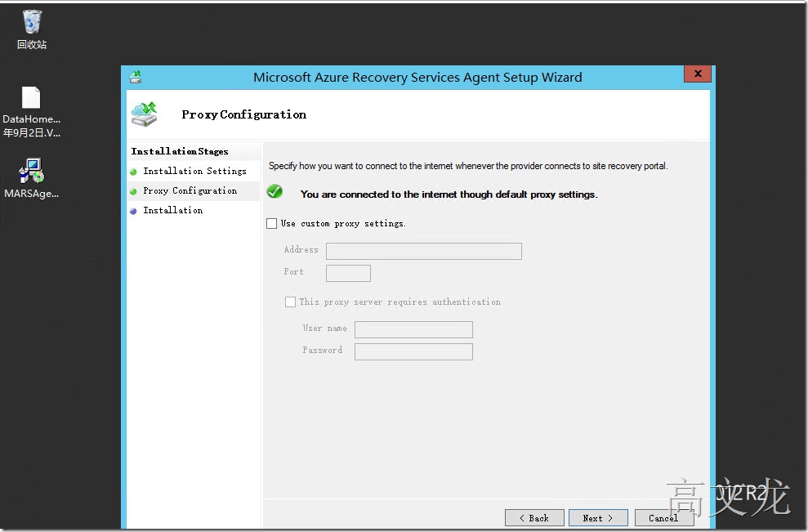
Task: Click the green connected checkmark icon
Action: pos(275,192)
